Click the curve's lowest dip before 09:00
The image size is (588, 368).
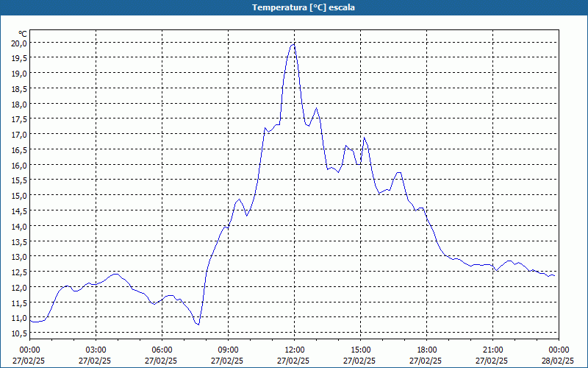pyautogui.click(x=198, y=325)
